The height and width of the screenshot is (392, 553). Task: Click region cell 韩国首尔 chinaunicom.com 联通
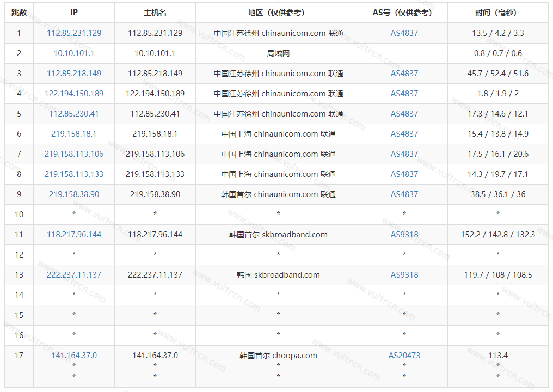coord(278,194)
